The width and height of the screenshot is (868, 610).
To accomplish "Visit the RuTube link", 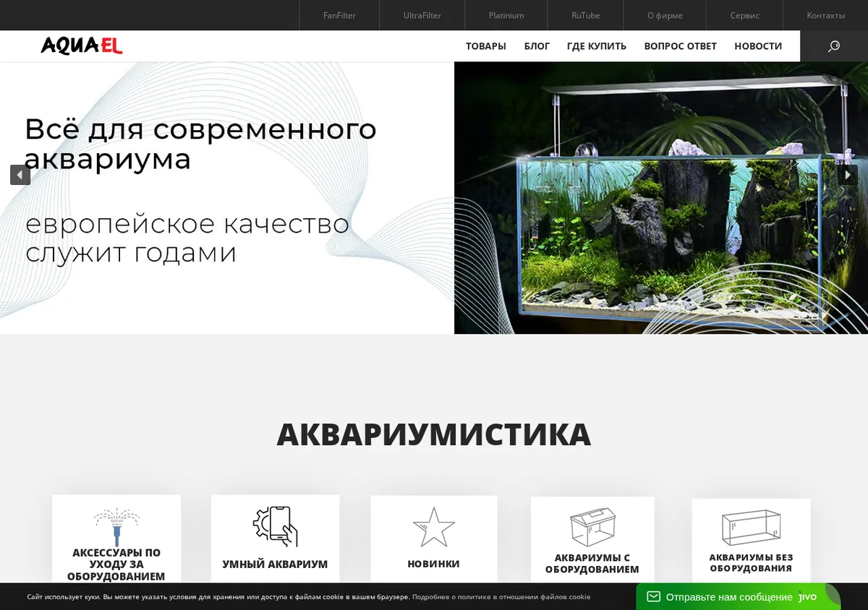I will tap(586, 15).
